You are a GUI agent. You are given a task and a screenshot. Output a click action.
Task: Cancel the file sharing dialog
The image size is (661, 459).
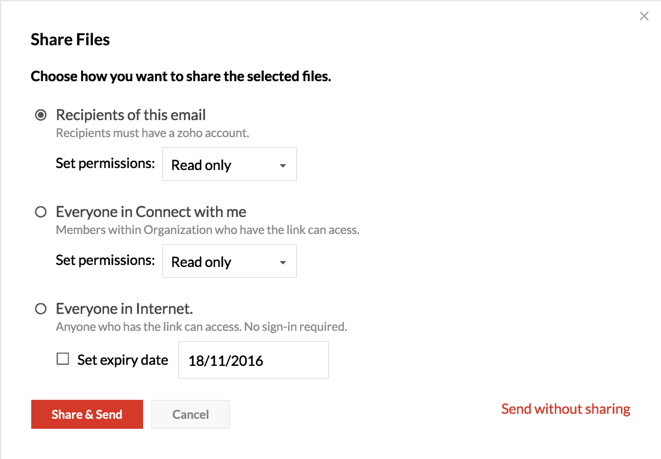pos(190,414)
